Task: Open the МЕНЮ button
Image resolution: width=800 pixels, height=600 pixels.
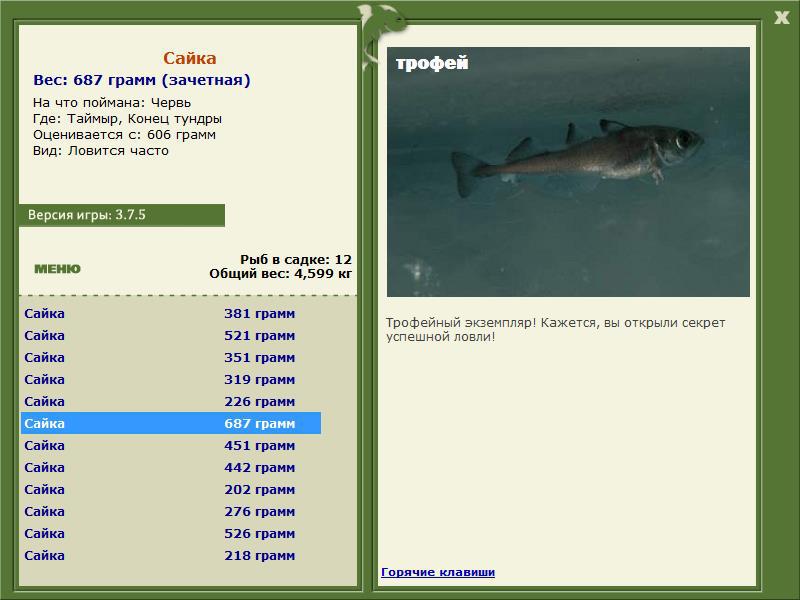Action: [x=58, y=269]
